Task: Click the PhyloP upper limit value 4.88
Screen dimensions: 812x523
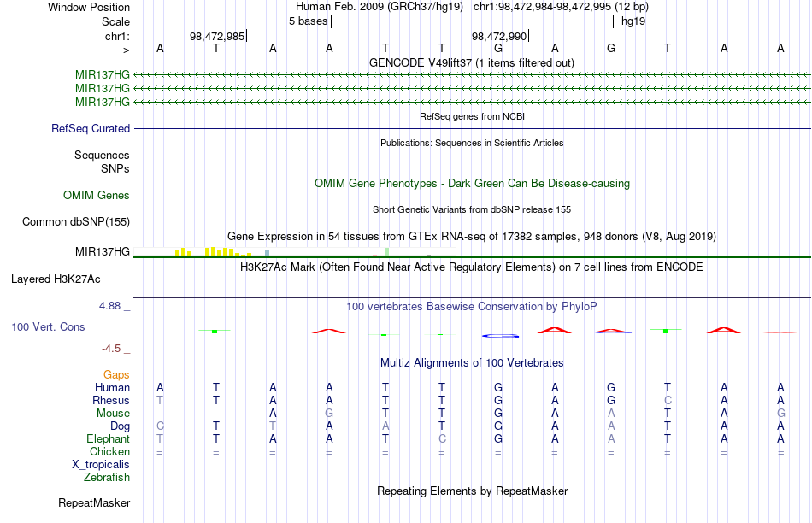Action: pyautogui.click(x=109, y=306)
